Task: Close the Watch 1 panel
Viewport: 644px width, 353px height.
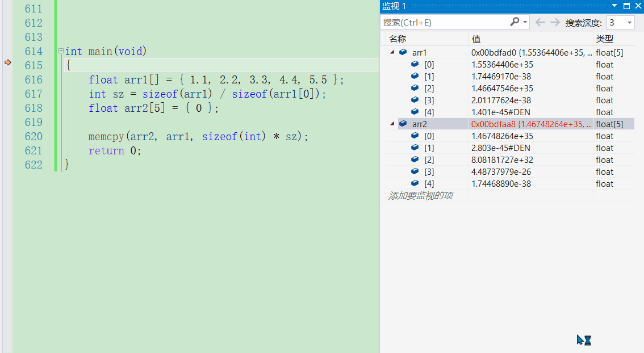Action: [638, 6]
